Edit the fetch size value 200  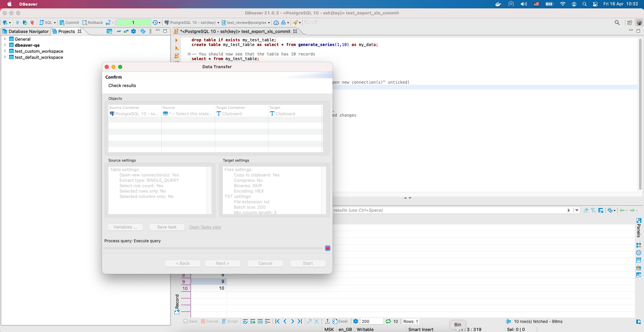click(x=371, y=321)
